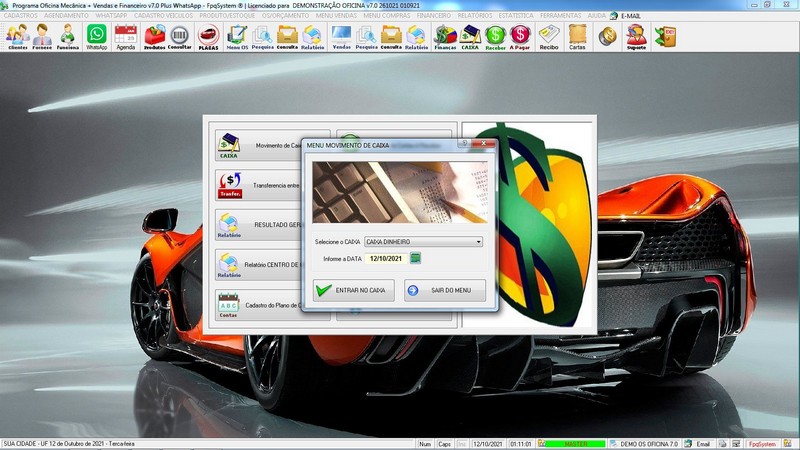Click the ENTRAR NO CAIXA button
Viewport: 800px width, 450px height.
(x=353, y=290)
